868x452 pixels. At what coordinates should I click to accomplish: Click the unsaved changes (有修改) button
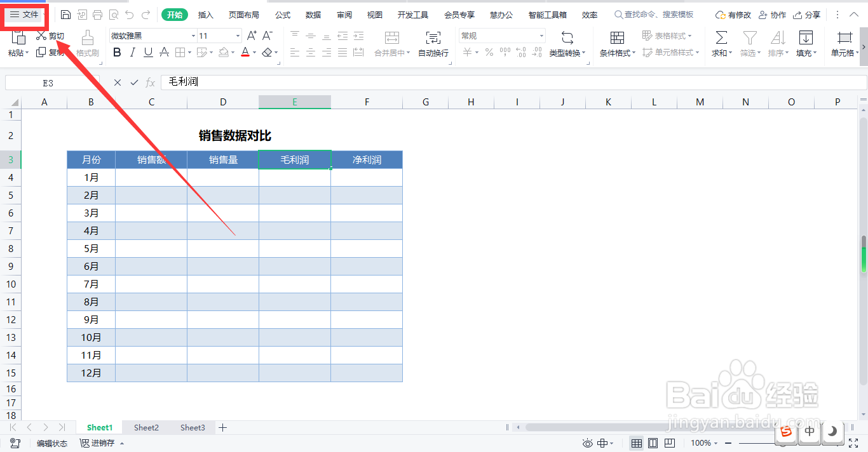(x=733, y=15)
